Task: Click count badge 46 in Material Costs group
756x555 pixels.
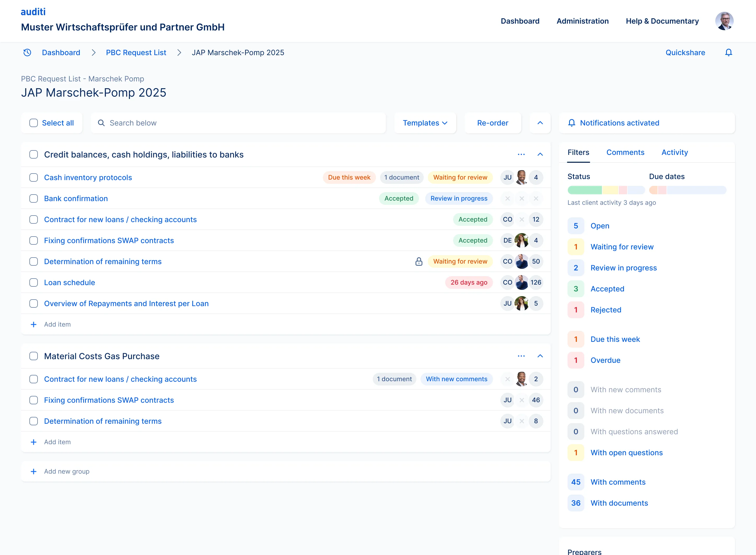Action: click(x=536, y=400)
